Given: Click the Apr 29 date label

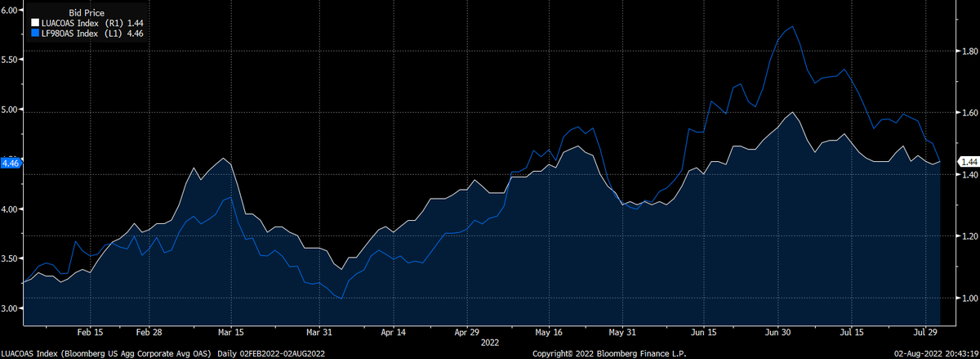Looking at the screenshot, I should 466,333.
